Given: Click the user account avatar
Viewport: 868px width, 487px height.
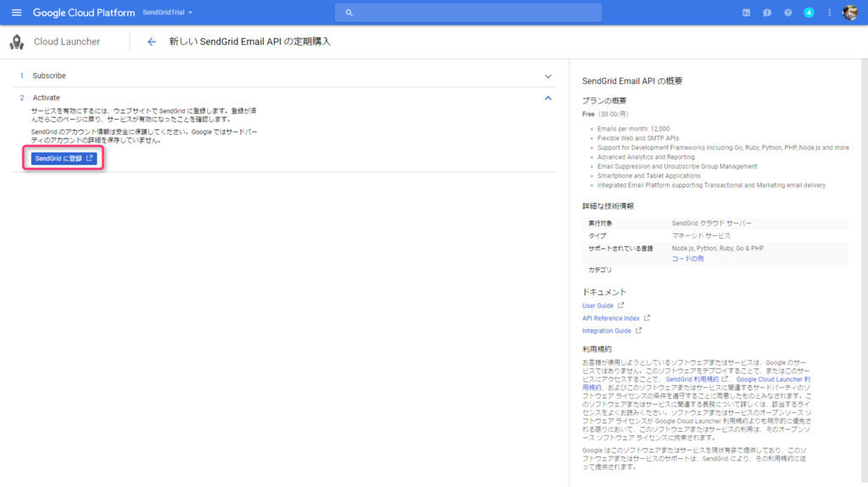Looking at the screenshot, I should click(850, 12).
